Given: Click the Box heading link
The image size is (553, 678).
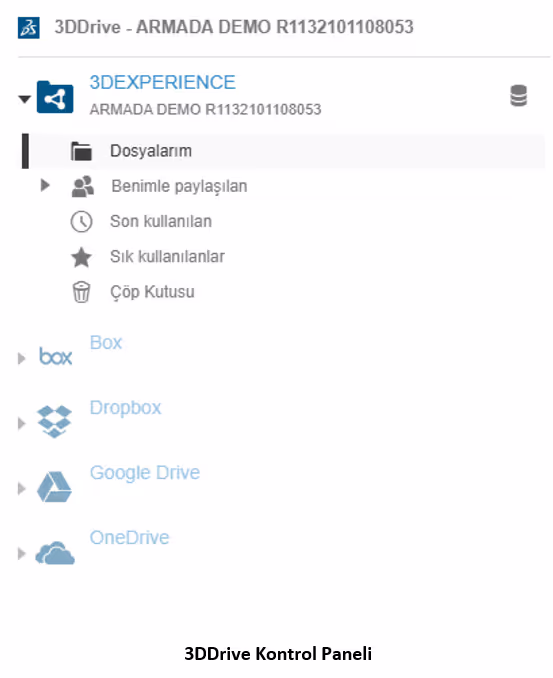Looking at the screenshot, I should click(106, 342).
